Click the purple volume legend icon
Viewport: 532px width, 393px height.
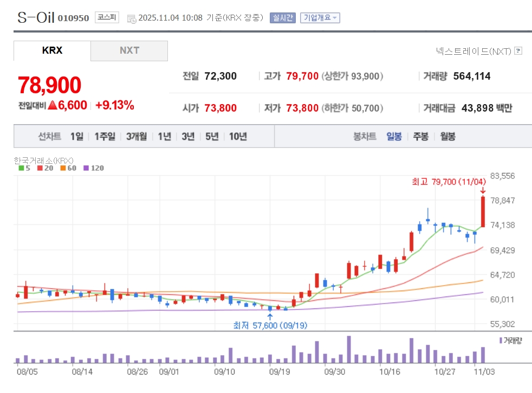pyautogui.click(x=500, y=340)
